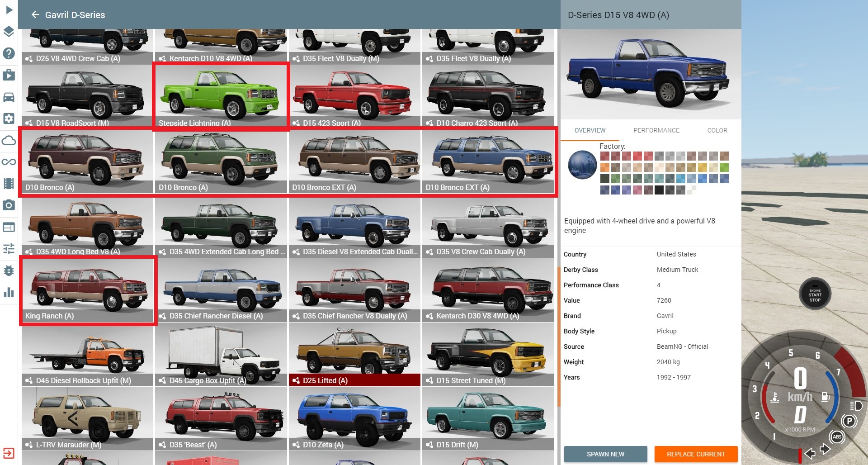
Task: Open the layers (environment) sidebar icon
Action: (9, 31)
